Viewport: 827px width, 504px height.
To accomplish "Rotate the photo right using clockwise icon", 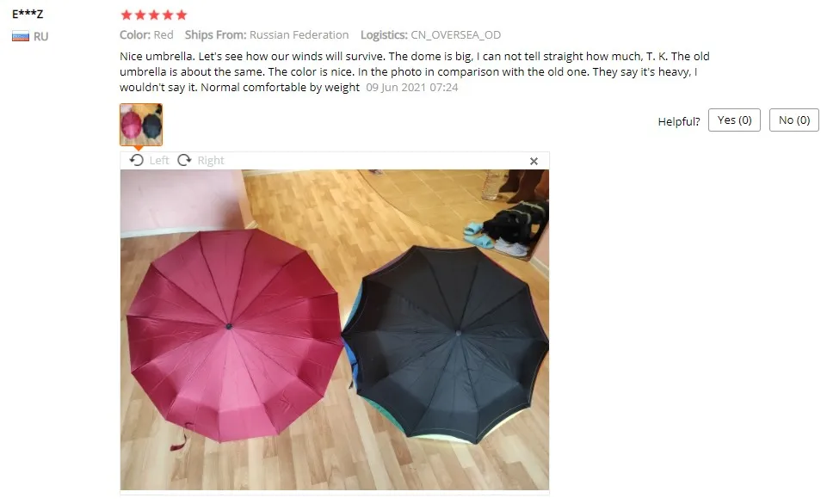I will click(184, 160).
